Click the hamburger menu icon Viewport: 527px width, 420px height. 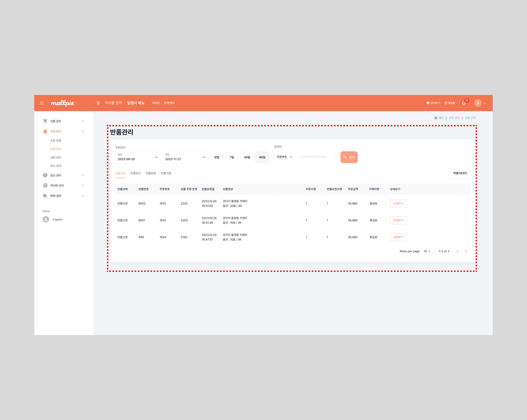(x=42, y=103)
